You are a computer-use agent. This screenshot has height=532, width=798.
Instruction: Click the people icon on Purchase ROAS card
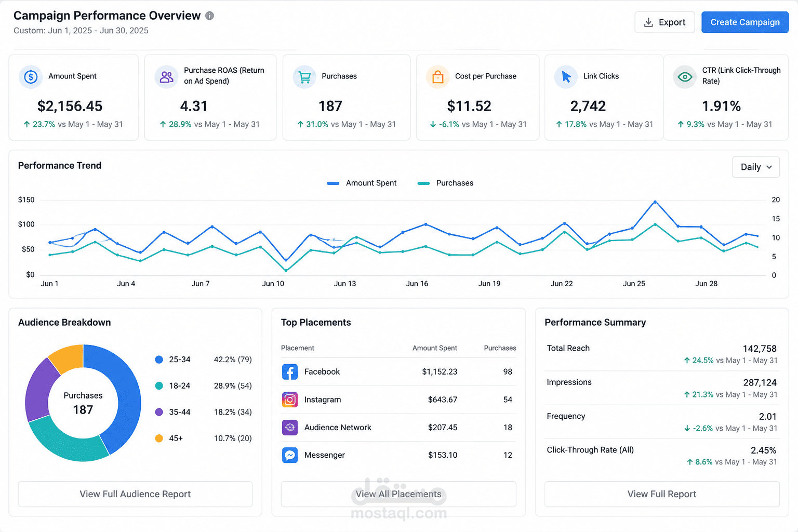coord(166,77)
